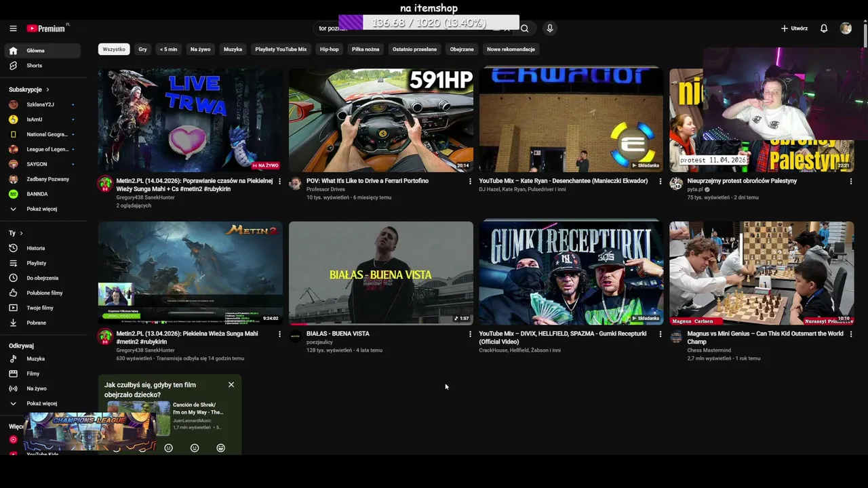Expand Pokaż więcej under Odkrywaj
Image resolution: width=868 pixels, height=488 pixels.
[x=43, y=403]
